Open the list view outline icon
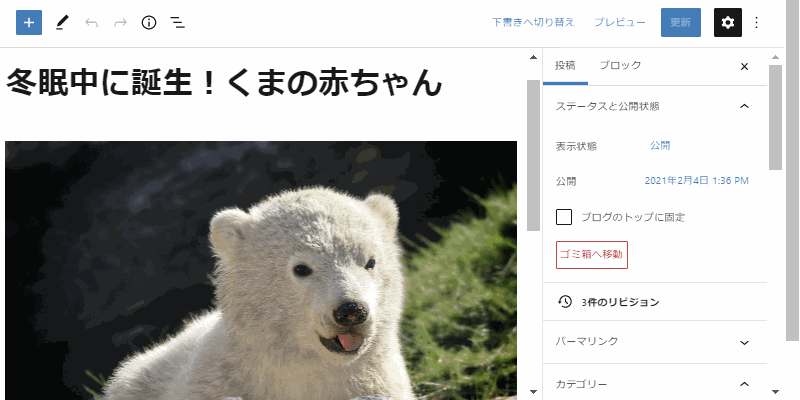Viewport: 800px width, 400px height. (x=178, y=22)
